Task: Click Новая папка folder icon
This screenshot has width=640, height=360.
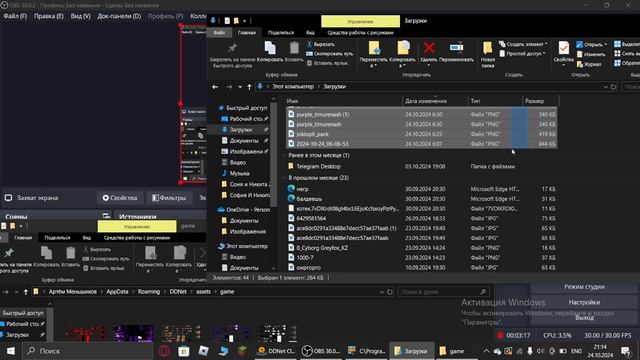Action: click(487, 48)
